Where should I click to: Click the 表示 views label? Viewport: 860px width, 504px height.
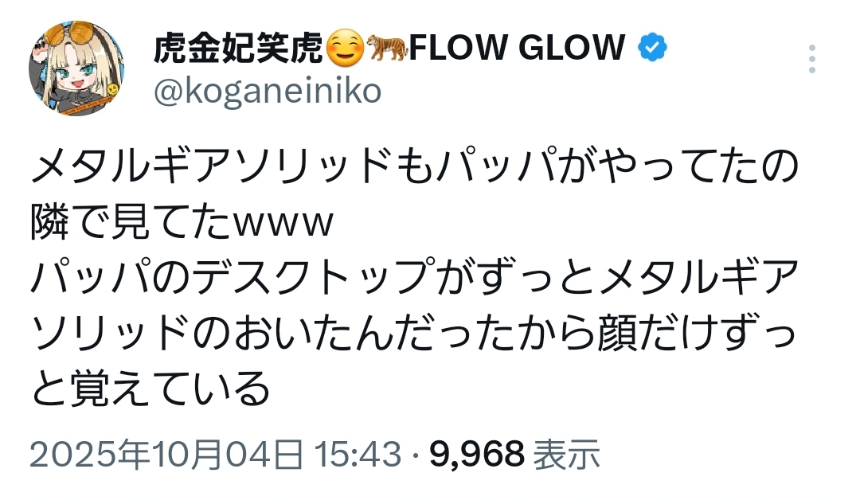[x=566, y=455]
